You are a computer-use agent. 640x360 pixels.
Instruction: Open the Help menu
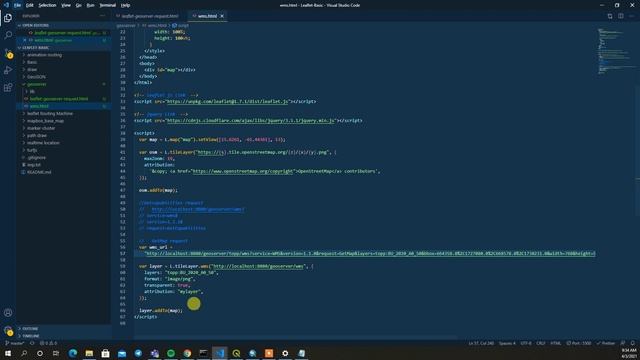125,5
